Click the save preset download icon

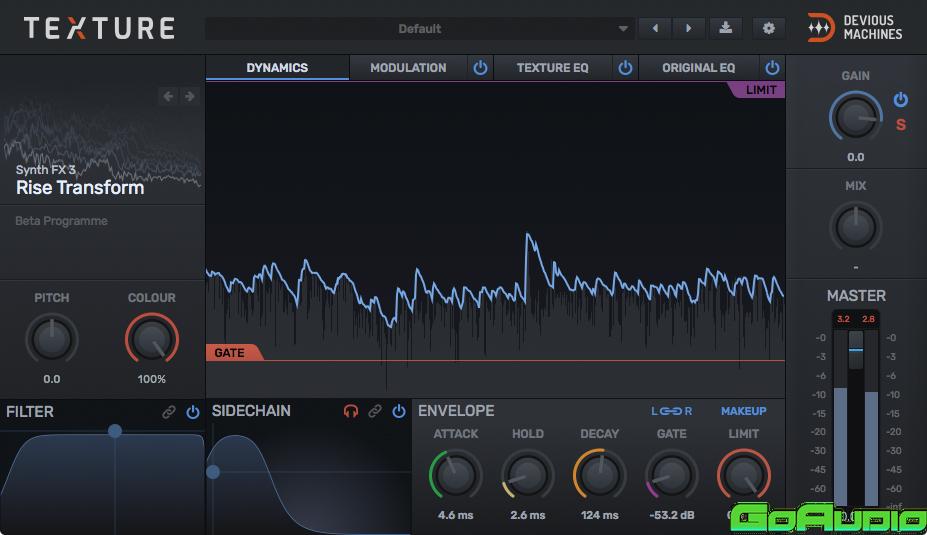pos(725,28)
